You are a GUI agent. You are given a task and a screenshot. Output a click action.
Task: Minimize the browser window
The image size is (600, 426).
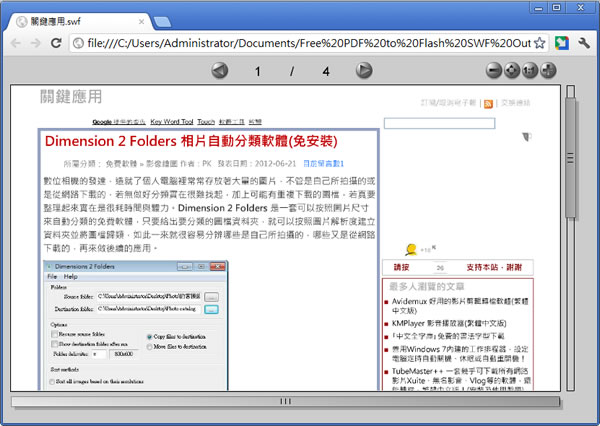click(x=539, y=8)
